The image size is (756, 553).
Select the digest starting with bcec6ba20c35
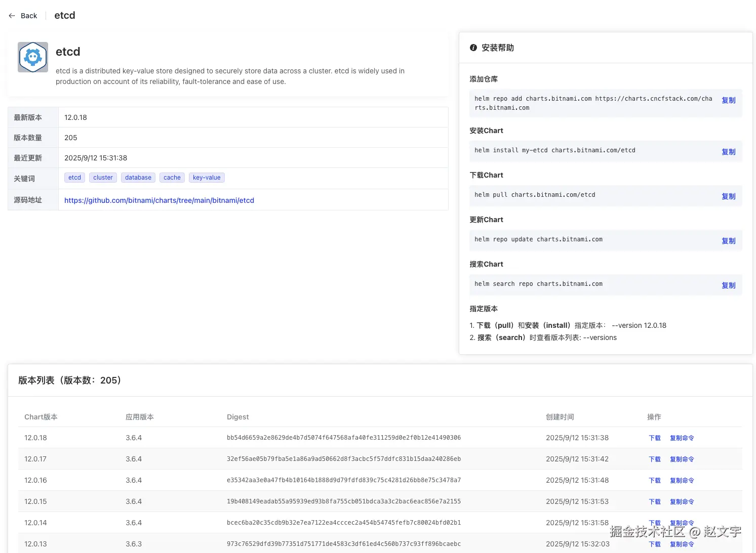[x=344, y=523]
